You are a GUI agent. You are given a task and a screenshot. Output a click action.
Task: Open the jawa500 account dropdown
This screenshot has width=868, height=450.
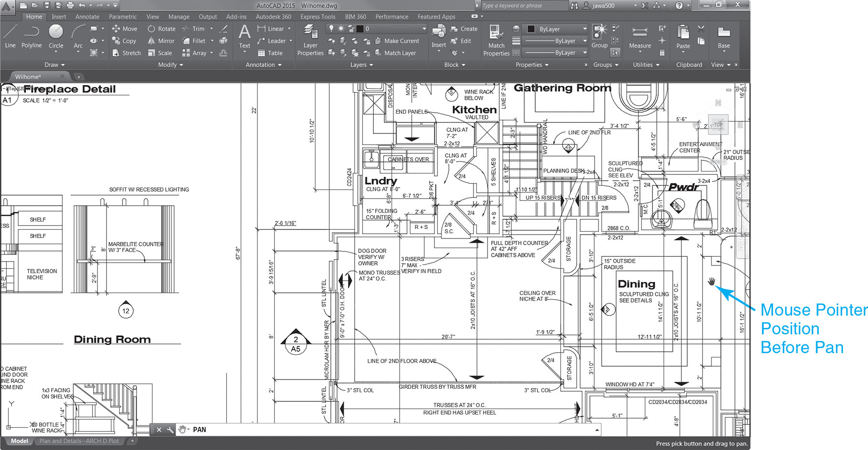click(635, 5)
